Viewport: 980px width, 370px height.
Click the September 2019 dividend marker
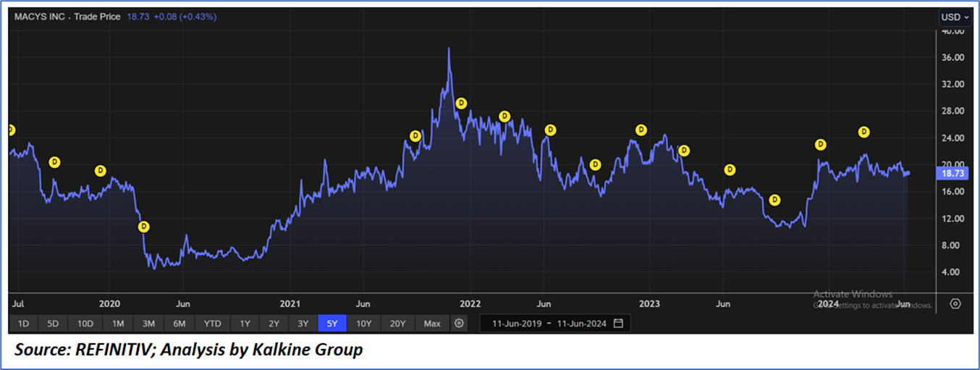tap(54, 162)
